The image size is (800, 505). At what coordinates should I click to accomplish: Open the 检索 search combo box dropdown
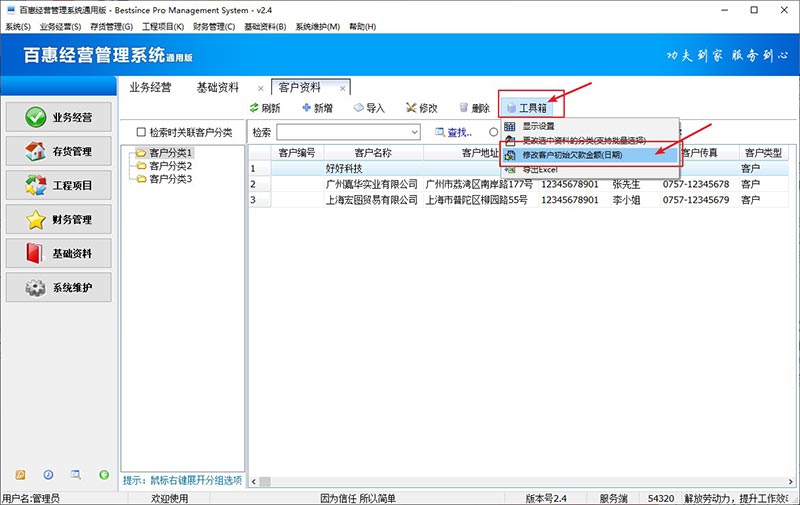coord(414,133)
